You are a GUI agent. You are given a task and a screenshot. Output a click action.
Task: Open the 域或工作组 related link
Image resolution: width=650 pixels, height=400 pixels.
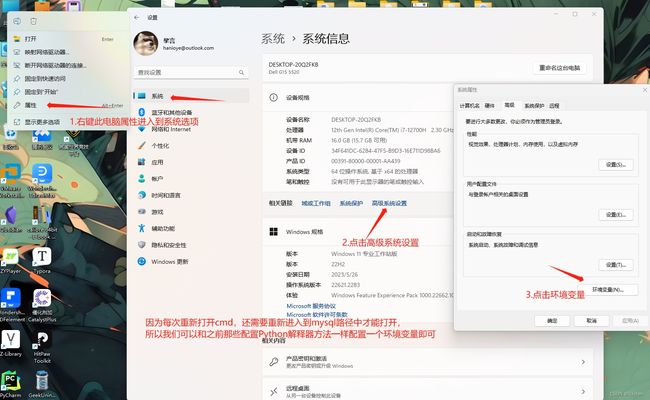click(316, 203)
